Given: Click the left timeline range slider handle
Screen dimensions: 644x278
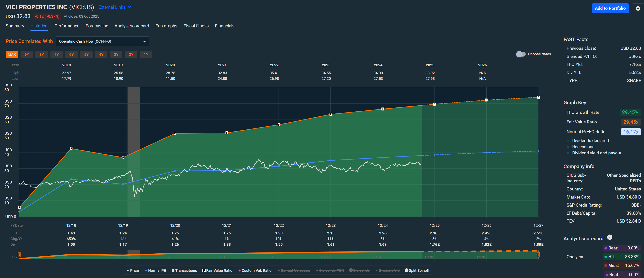Looking at the screenshot, I should tap(19, 255).
